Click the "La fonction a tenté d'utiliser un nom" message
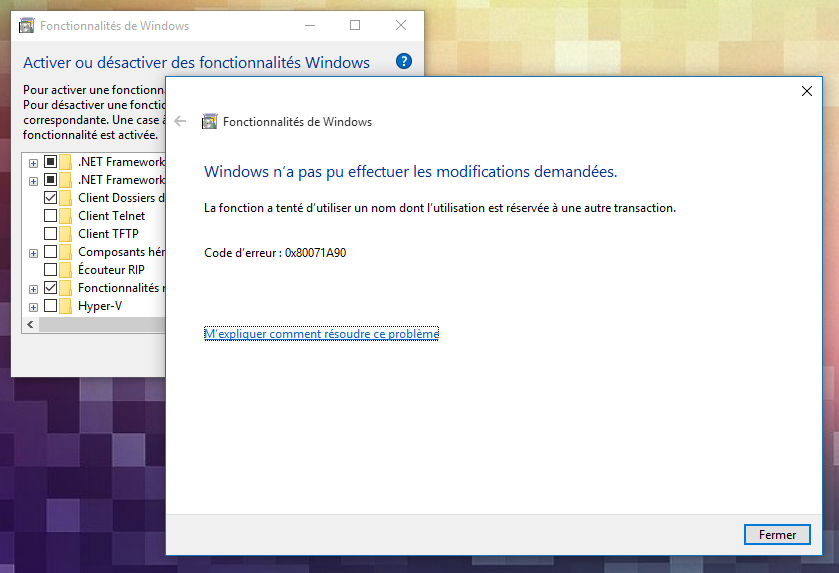The width and height of the screenshot is (839, 573). [440, 208]
